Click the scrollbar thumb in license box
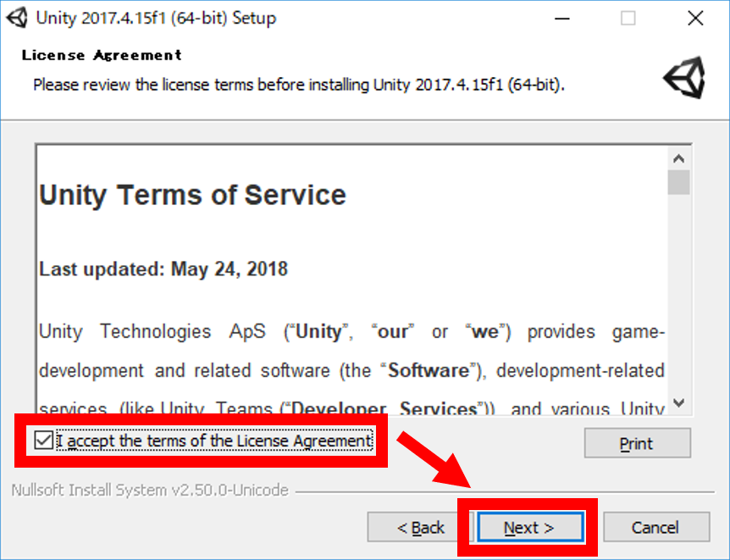The width and height of the screenshot is (730, 560). point(678,182)
